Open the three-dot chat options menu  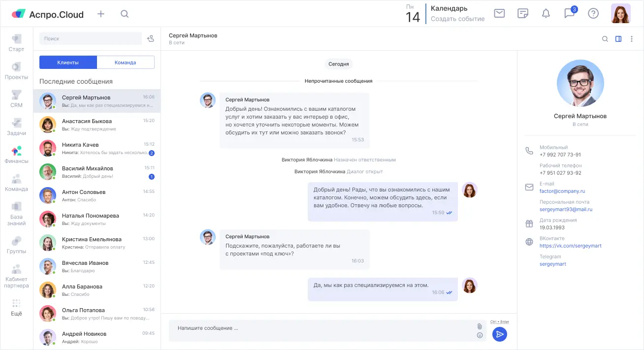click(632, 39)
